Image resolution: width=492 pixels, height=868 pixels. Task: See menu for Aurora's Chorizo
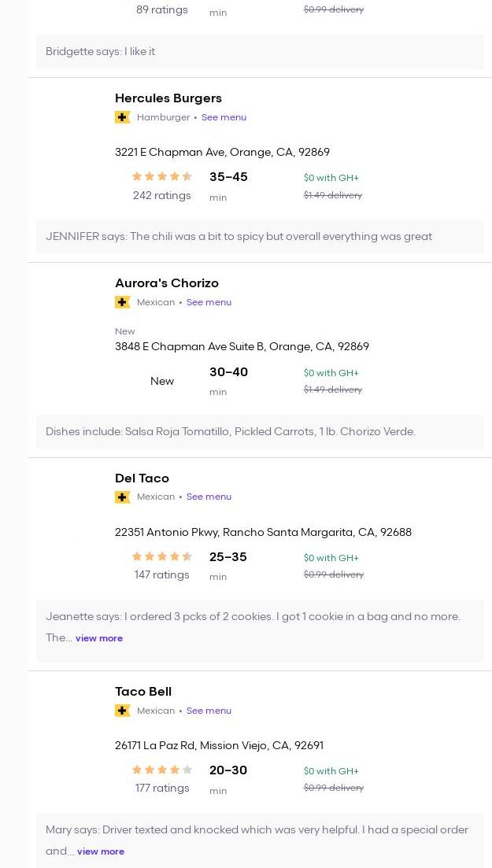209,302
